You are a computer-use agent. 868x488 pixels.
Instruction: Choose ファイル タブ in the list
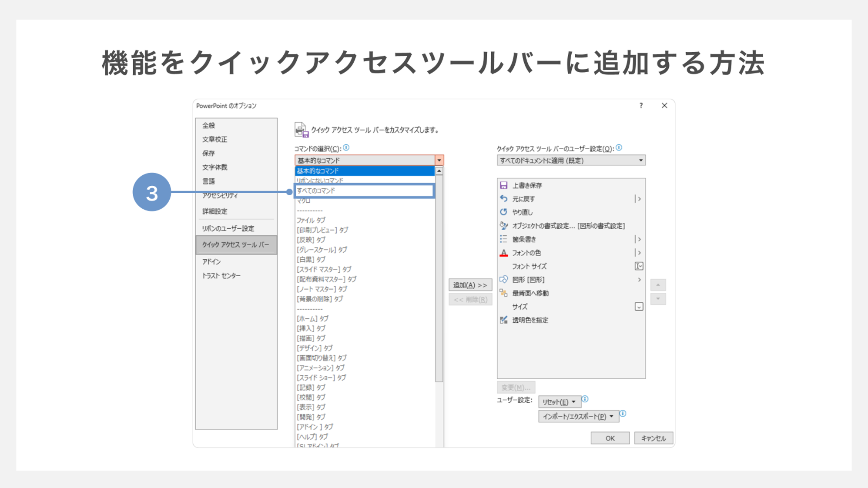point(365,220)
